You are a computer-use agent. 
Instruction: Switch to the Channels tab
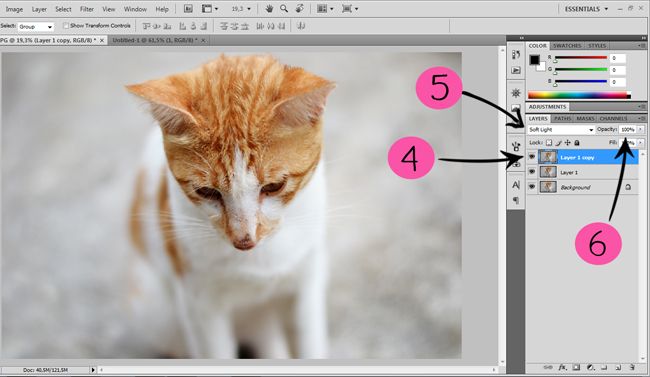pyautogui.click(x=613, y=119)
